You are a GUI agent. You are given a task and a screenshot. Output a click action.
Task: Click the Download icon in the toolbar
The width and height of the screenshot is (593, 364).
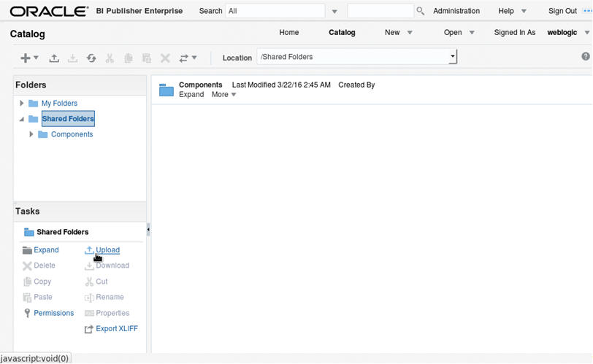pos(72,58)
